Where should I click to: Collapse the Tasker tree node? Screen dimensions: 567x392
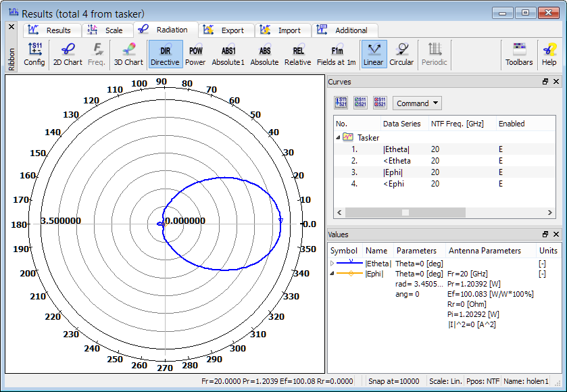(338, 137)
